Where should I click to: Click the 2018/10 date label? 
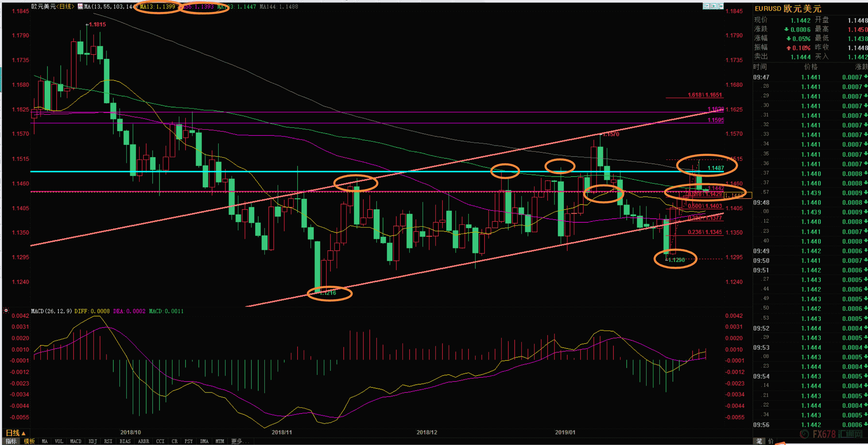[131, 433]
